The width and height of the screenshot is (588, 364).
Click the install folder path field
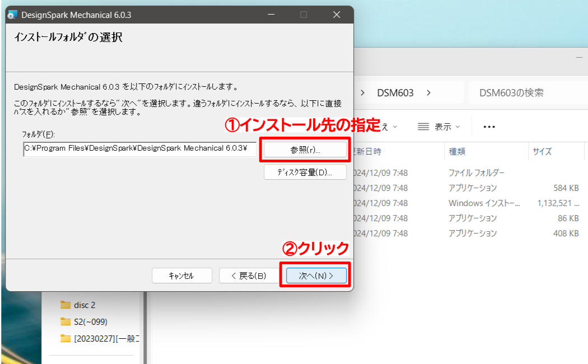tap(140, 149)
